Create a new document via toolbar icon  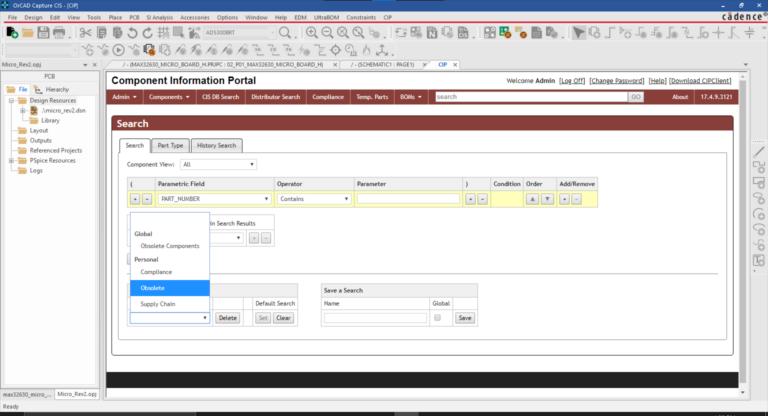[12, 33]
